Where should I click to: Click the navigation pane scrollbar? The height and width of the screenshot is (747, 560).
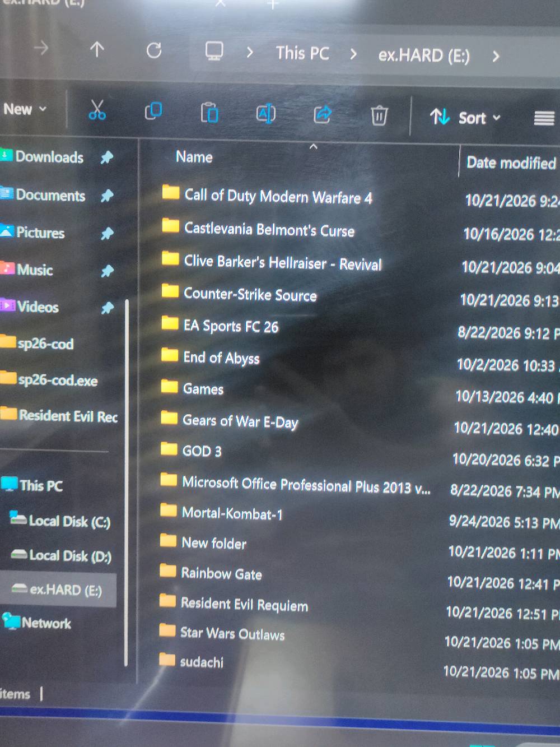point(127,482)
